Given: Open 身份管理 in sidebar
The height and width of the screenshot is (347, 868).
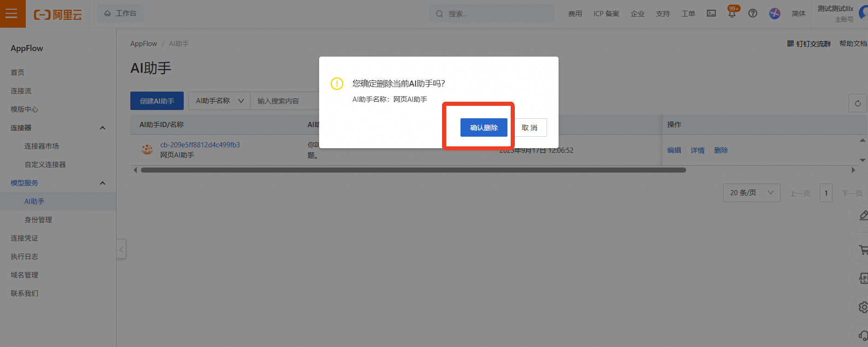Looking at the screenshot, I should coord(38,220).
